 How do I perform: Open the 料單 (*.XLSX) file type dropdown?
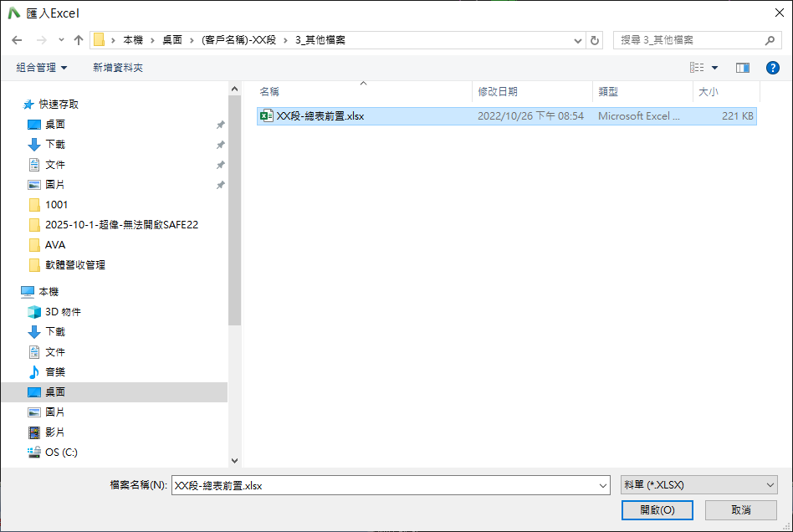click(x=699, y=485)
